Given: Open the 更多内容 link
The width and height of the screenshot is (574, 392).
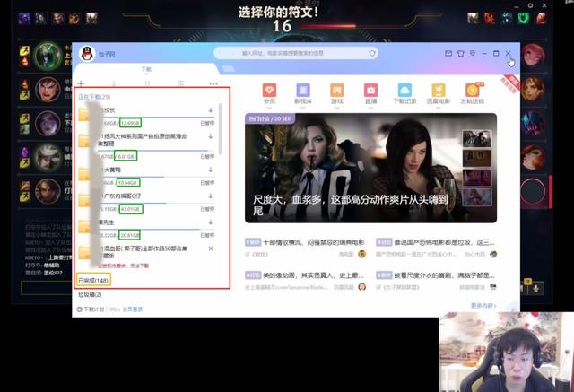Looking at the screenshot, I should tap(483, 306).
